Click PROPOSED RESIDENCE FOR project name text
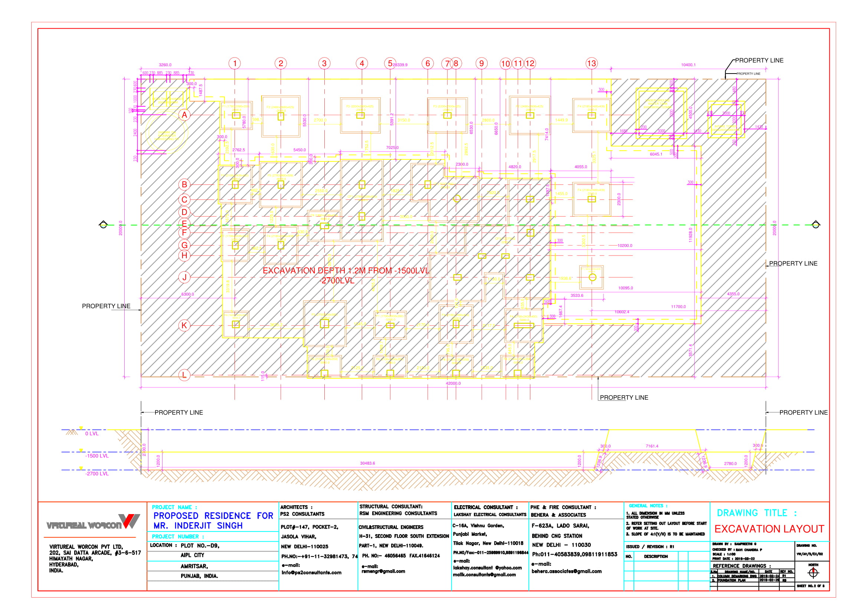Screen dimensions: 868x614 pos(213,516)
